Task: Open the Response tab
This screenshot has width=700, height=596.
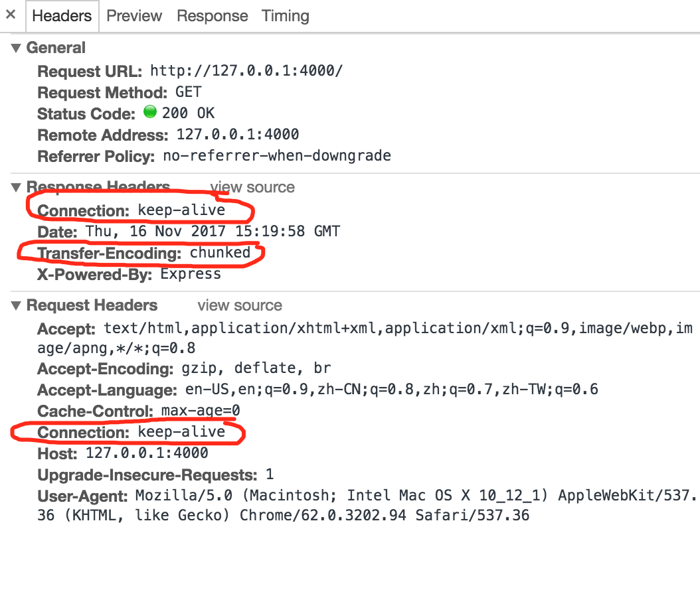Action: 212,15
